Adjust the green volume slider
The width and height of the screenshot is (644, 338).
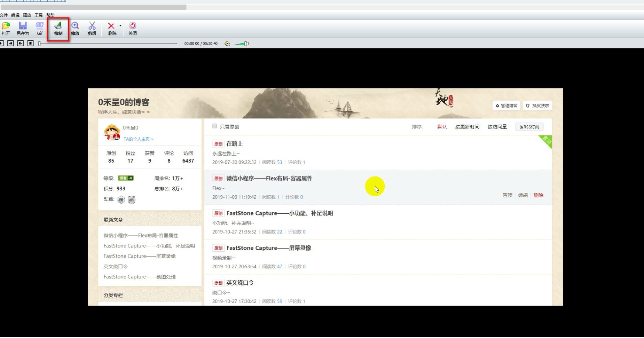point(242,44)
